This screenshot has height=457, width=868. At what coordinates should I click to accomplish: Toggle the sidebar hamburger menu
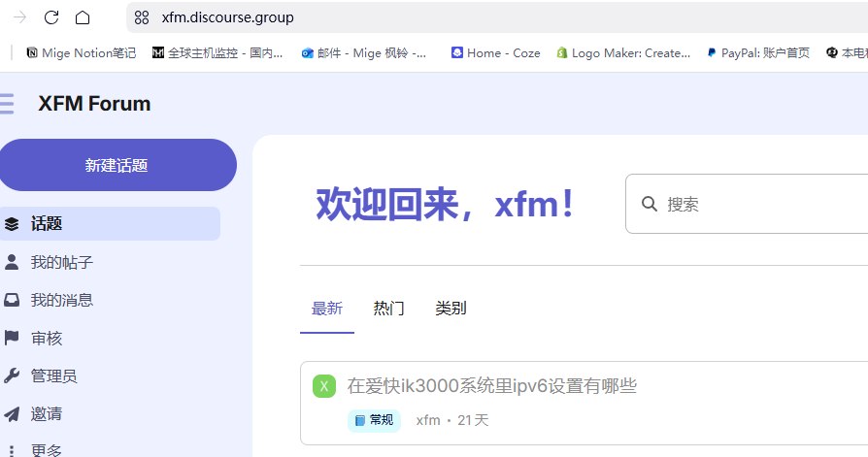[7, 104]
